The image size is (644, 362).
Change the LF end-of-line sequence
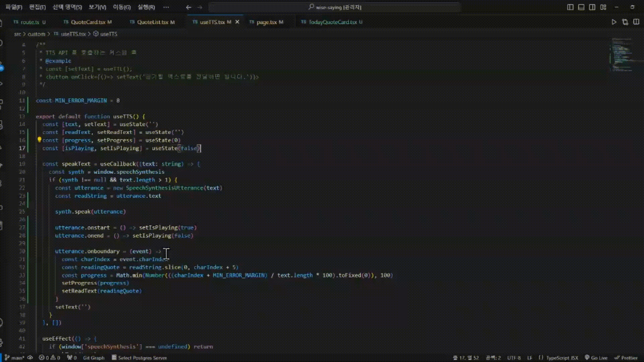click(530, 358)
